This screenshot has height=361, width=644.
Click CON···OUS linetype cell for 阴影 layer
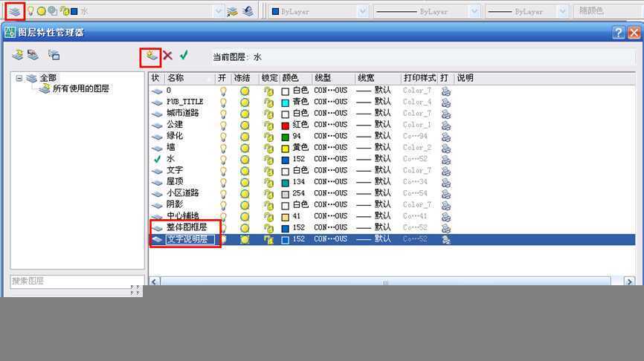(x=331, y=205)
